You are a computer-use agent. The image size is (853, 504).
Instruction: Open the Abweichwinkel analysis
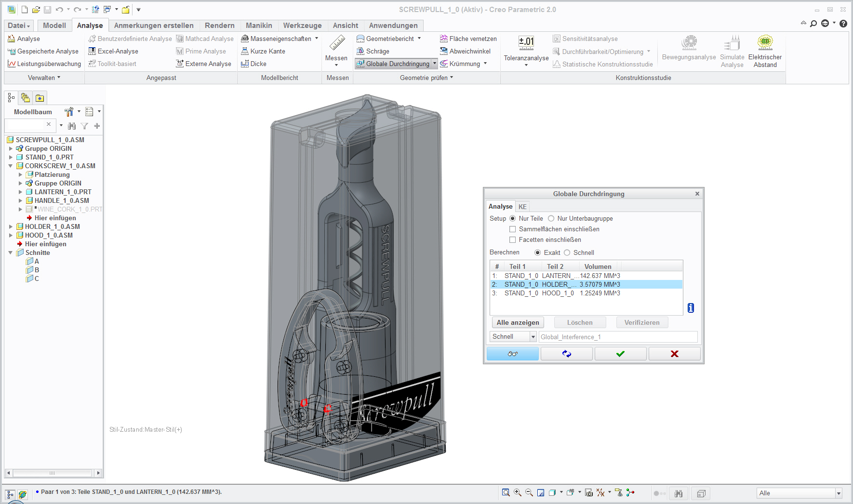(x=465, y=51)
